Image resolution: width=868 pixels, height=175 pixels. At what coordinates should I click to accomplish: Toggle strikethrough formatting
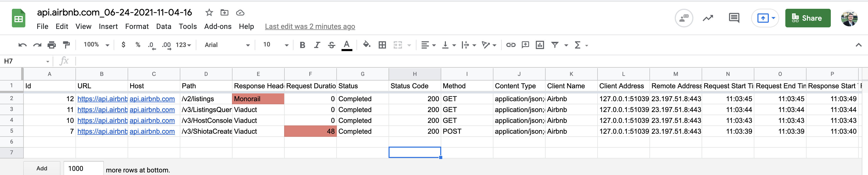(331, 45)
